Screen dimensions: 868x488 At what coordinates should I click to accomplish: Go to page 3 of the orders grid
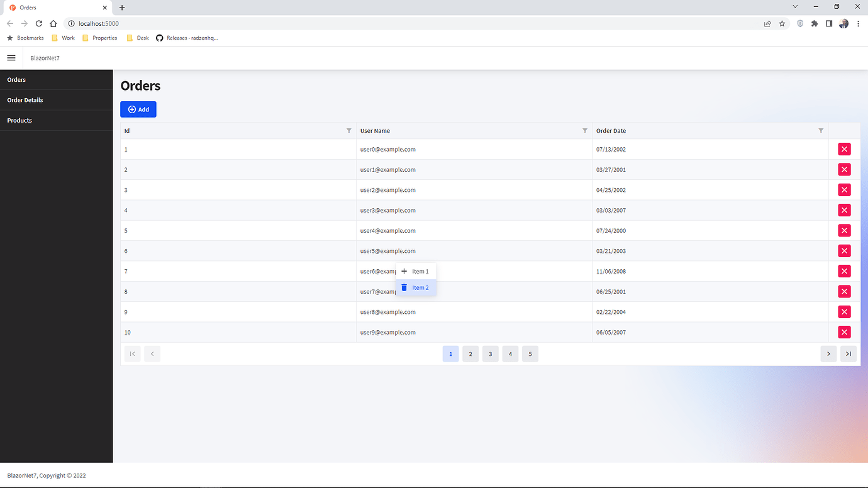point(490,353)
